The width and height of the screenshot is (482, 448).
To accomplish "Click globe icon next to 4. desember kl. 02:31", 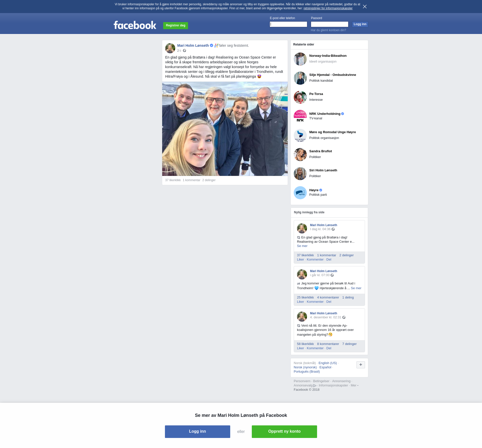I will click(344, 317).
